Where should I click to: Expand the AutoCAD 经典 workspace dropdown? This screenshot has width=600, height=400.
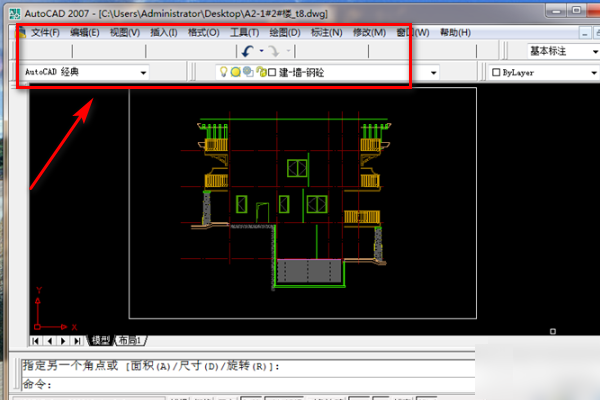(143, 73)
